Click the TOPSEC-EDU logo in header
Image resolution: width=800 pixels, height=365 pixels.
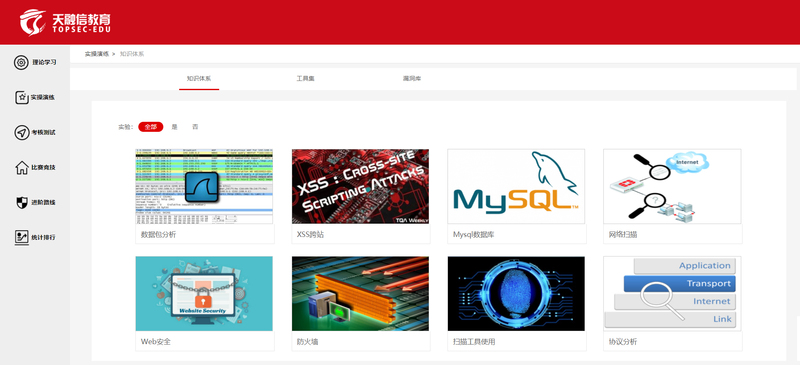click(x=65, y=22)
